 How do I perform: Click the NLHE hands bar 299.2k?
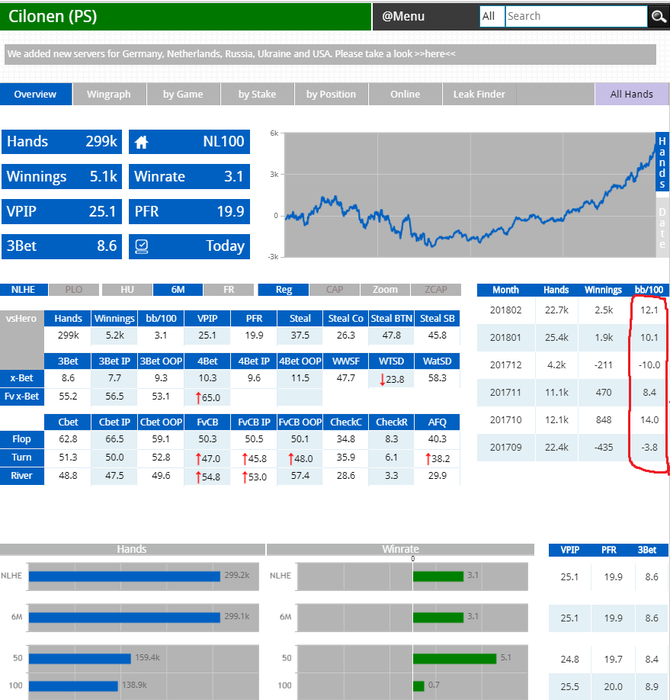pos(125,576)
